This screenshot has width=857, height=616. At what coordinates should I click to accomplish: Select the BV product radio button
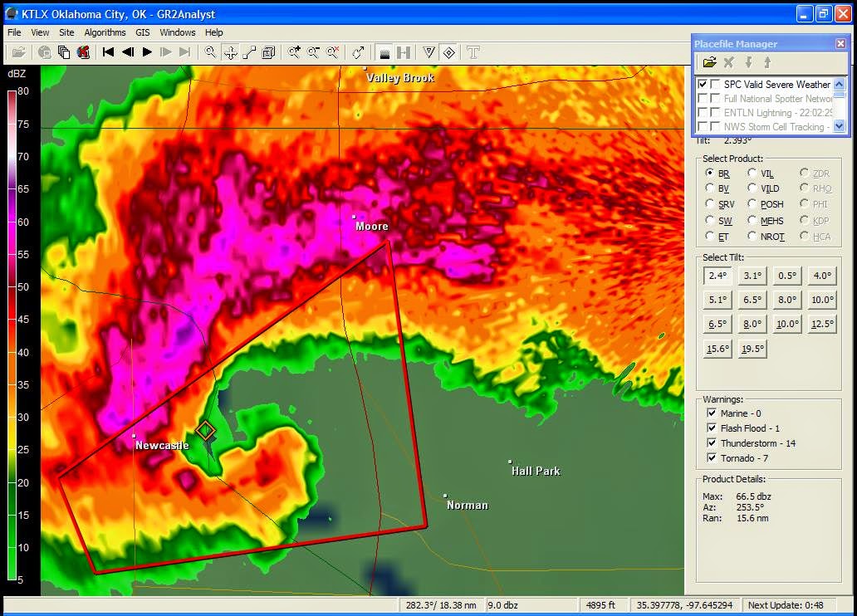[710, 188]
